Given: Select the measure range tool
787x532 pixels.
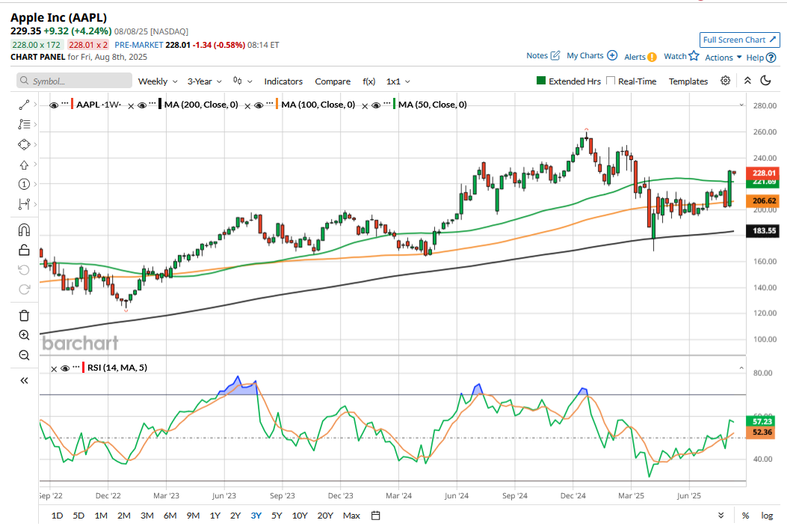Looking at the screenshot, I should [x=24, y=204].
